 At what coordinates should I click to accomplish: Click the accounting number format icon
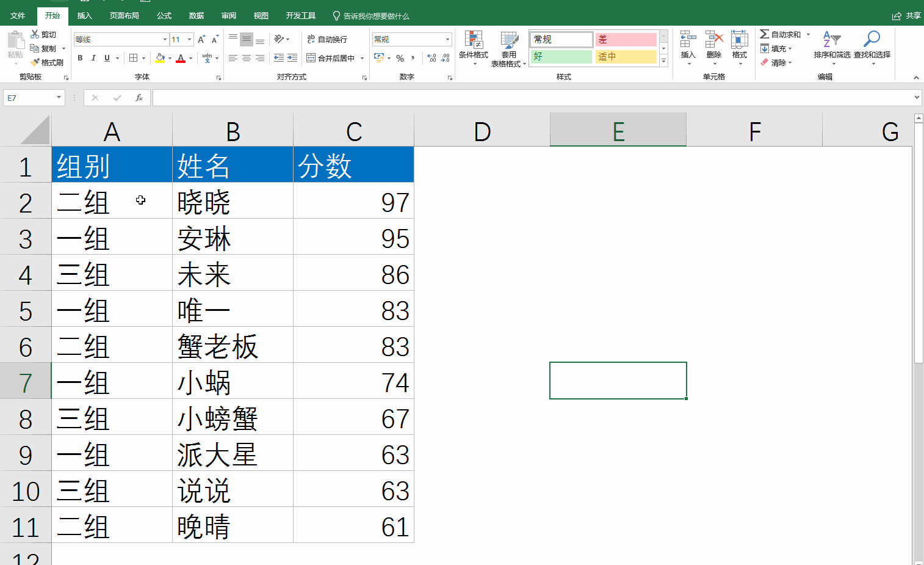coord(379,58)
